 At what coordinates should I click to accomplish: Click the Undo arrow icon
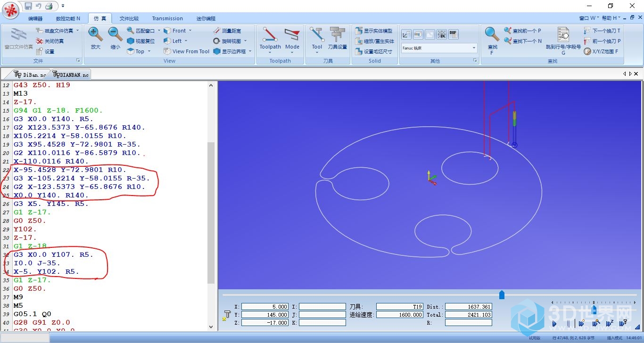click(39, 6)
